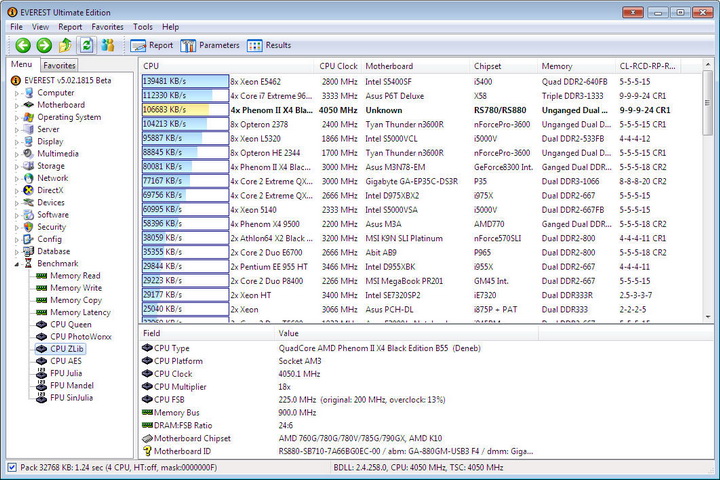Expand the Network tree node
720x480 pixels.
tap(17, 178)
